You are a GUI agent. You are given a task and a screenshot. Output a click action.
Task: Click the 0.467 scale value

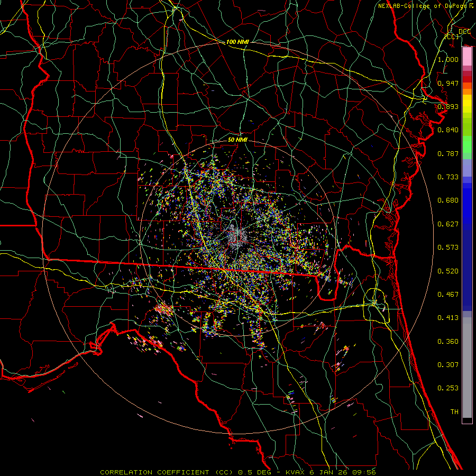(x=448, y=295)
